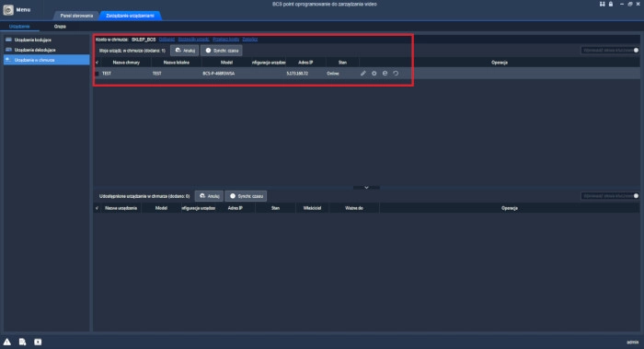
Task: Sort by Nazwa urządzenia column header
Action: 121,208
